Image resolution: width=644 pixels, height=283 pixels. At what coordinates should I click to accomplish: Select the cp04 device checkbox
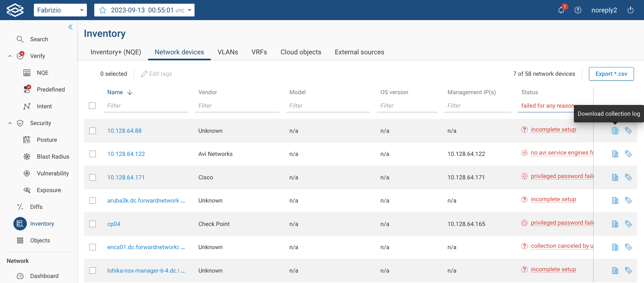click(93, 224)
